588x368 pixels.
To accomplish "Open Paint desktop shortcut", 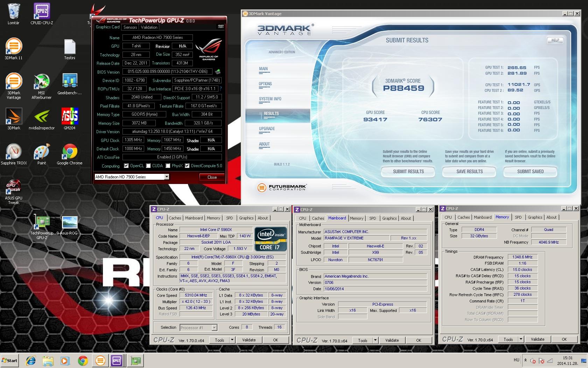I will (x=42, y=154).
